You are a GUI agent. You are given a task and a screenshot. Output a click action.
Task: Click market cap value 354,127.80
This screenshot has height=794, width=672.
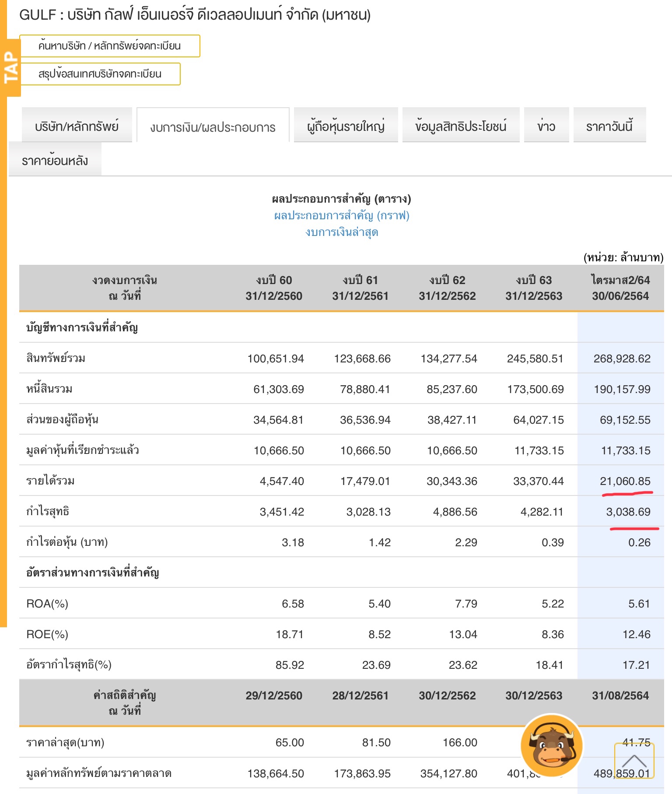(x=449, y=773)
